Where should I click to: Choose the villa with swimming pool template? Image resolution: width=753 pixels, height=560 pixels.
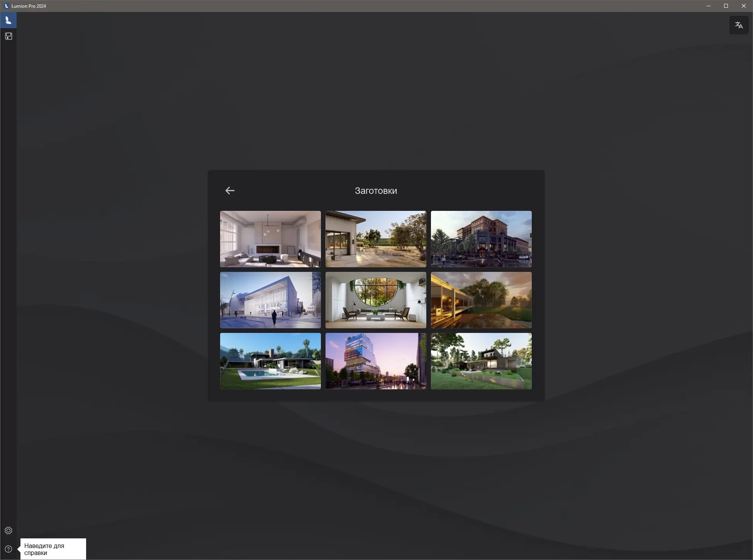[x=270, y=361]
